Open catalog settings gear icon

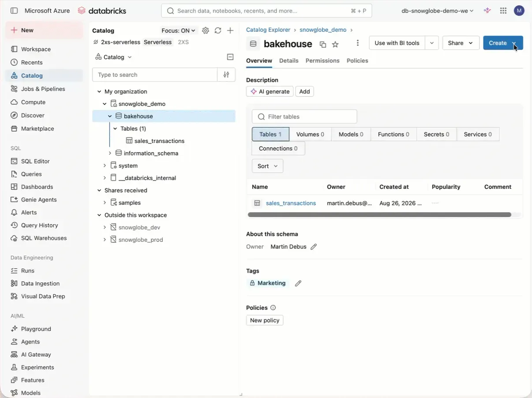click(206, 30)
